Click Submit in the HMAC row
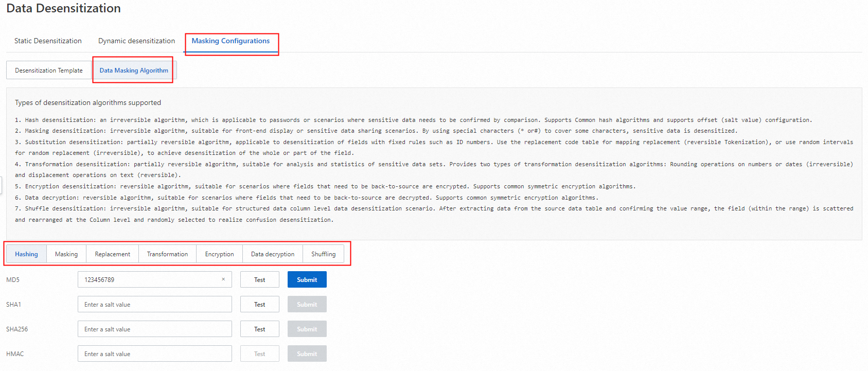 point(307,354)
